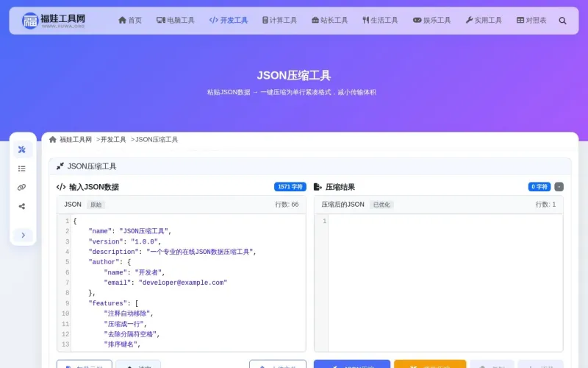Click the JSON压缩工具 breadcrumb item

(157, 139)
